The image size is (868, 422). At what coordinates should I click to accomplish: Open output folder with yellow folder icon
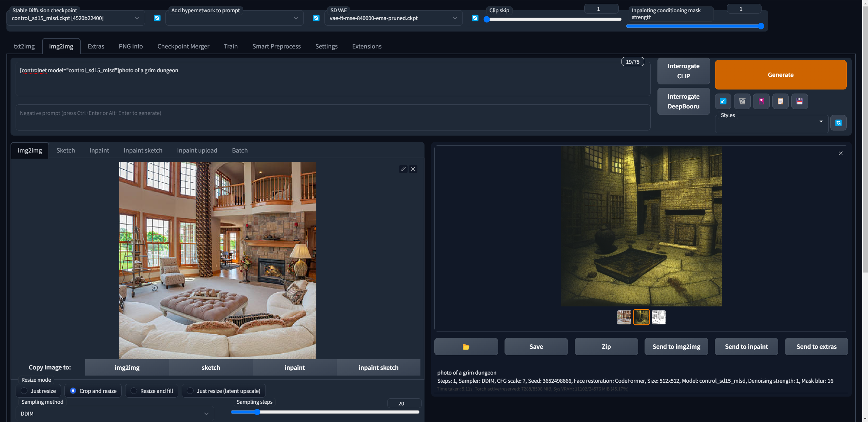(x=466, y=346)
